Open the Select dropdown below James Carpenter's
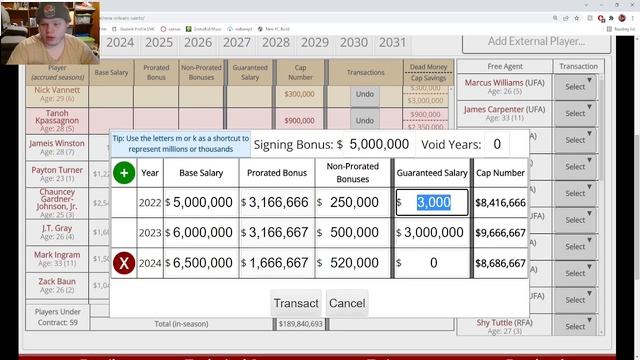 click(576, 140)
